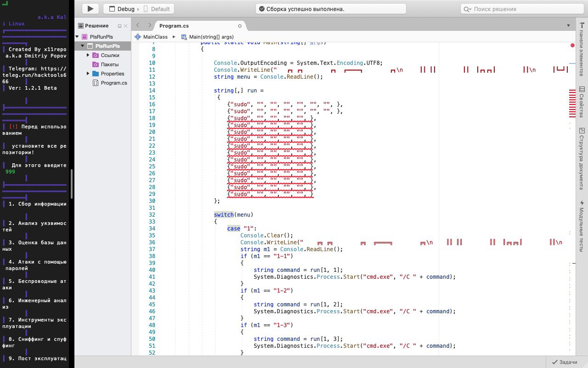Viewport: 588px width, 368px height.
Task: Open the Unit Tests (Модульные тесты) panel
Action: 582,225
